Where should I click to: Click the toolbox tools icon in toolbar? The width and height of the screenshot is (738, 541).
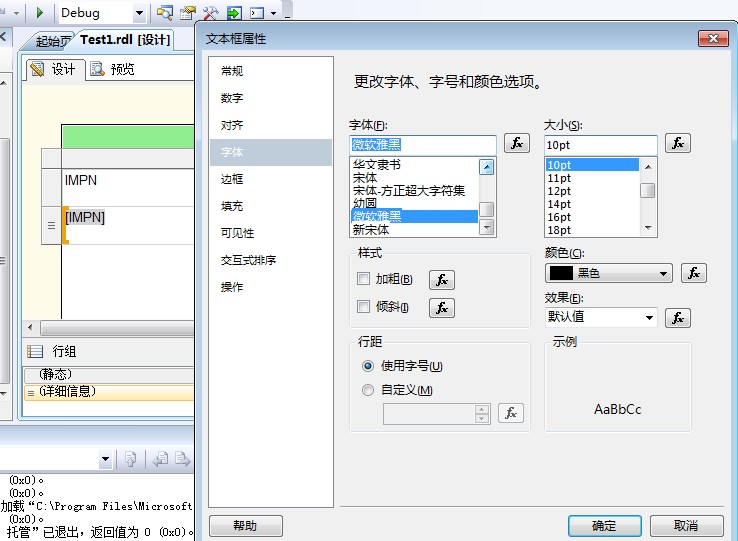[x=210, y=13]
